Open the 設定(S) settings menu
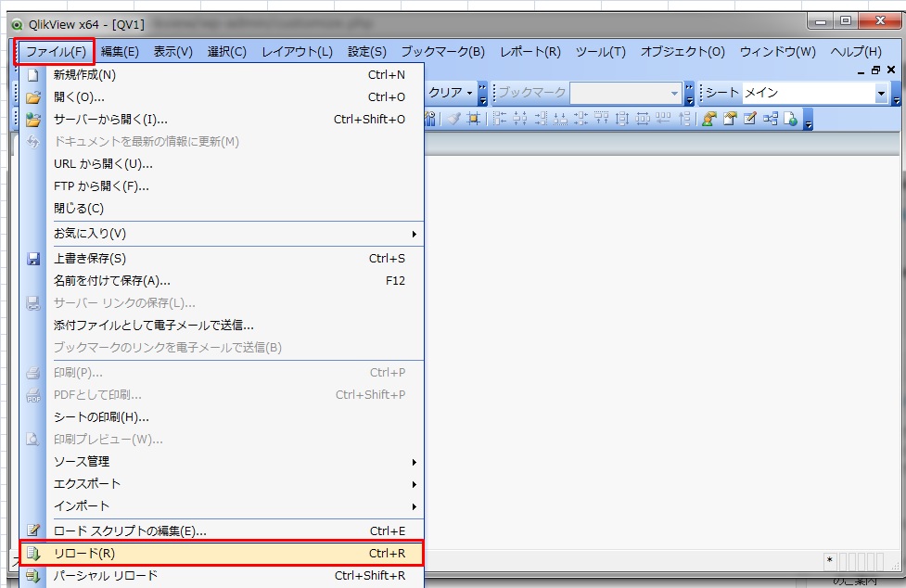906x588 pixels. pos(366,52)
